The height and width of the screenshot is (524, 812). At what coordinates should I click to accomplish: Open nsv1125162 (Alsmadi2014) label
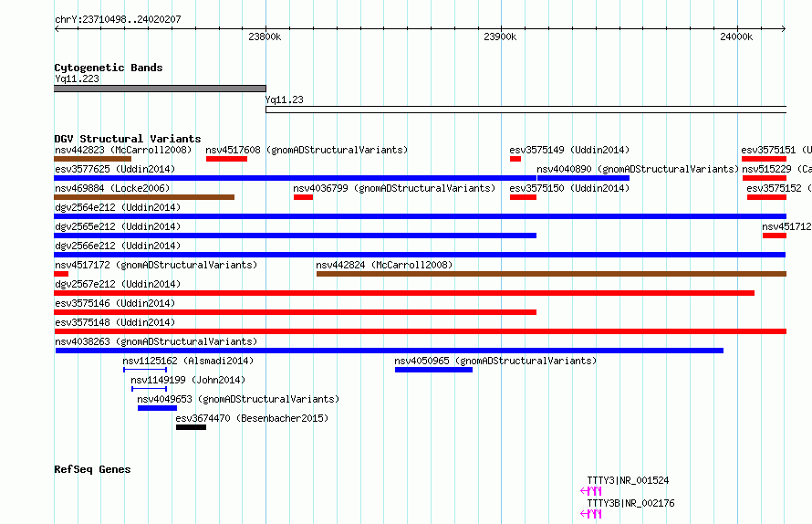[x=188, y=361]
